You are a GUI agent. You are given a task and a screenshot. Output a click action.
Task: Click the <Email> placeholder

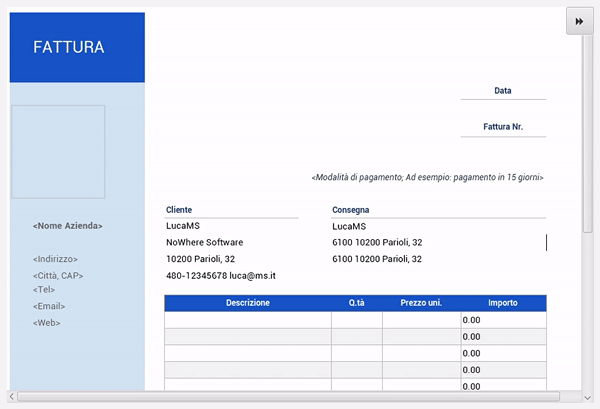pos(49,306)
